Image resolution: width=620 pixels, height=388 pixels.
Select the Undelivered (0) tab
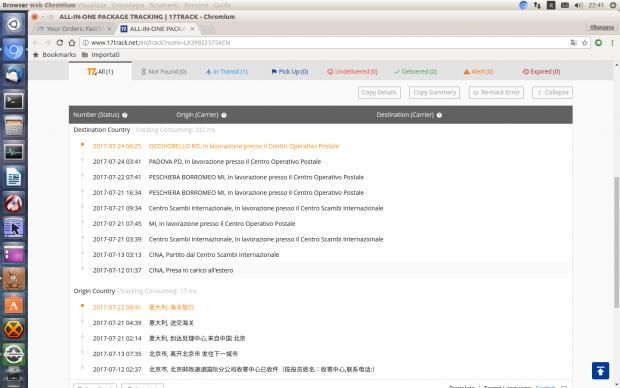352,72
